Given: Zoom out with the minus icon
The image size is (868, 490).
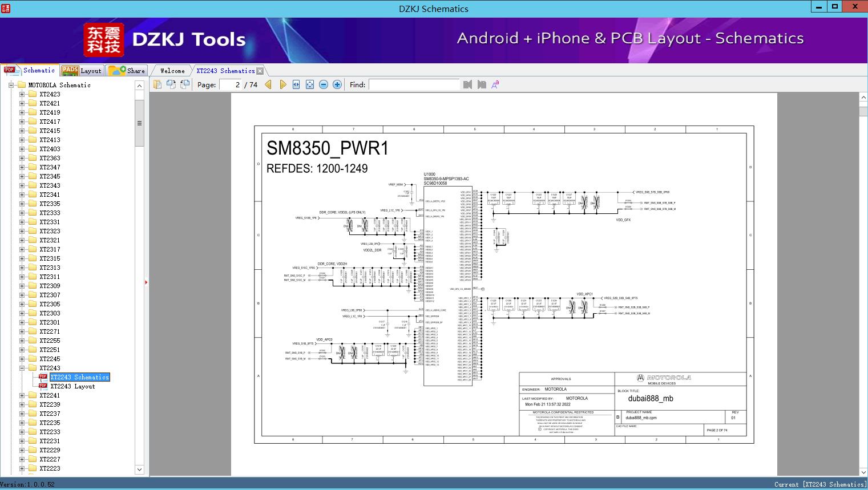Looking at the screenshot, I should point(324,84).
